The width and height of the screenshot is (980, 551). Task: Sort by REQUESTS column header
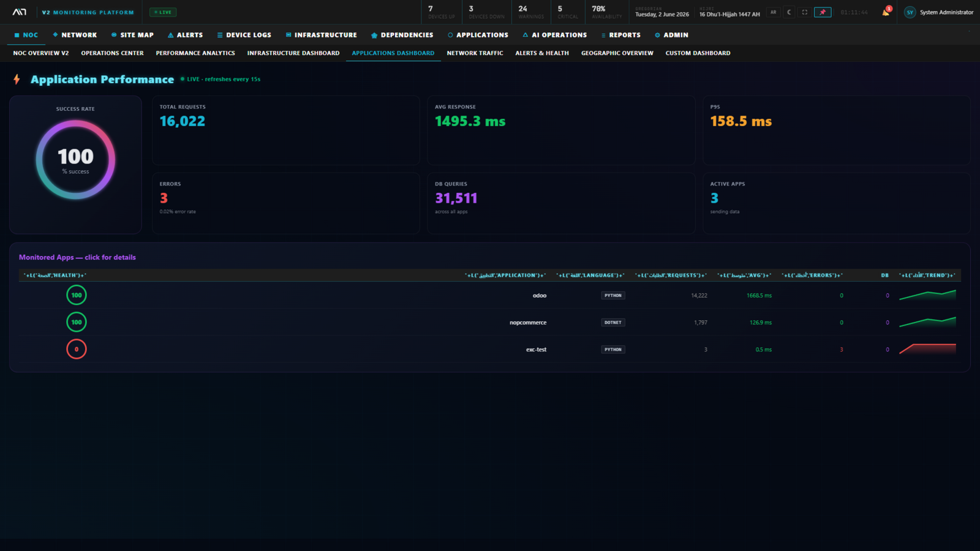pos(671,275)
